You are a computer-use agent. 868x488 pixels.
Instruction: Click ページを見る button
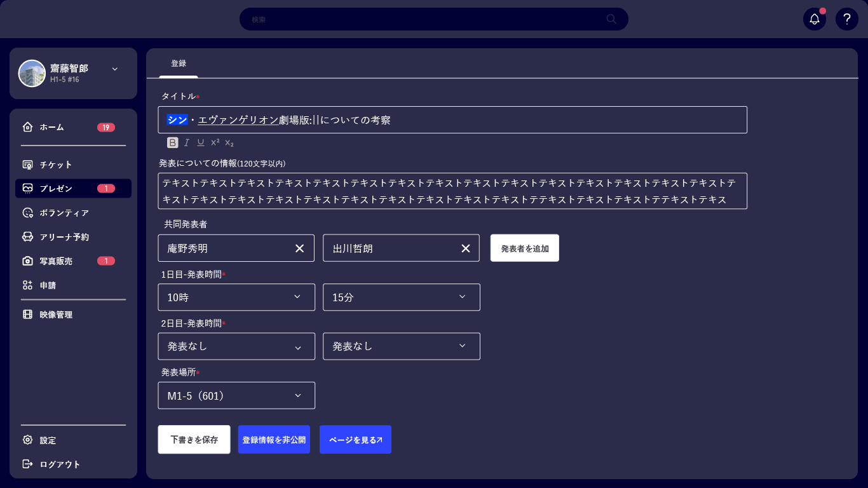[355, 440]
